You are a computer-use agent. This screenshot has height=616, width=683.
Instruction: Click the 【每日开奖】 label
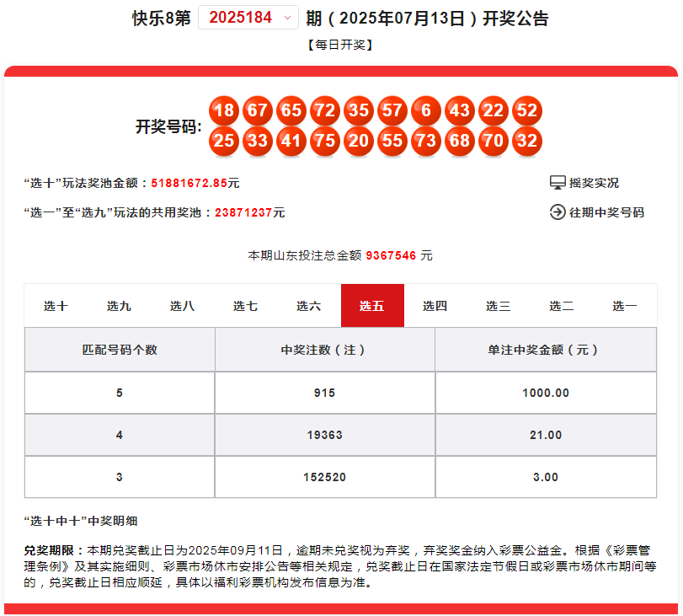[x=340, y=45]
